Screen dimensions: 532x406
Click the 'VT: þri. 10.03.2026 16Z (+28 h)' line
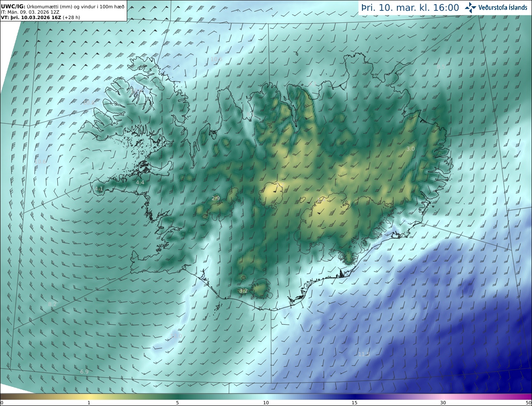40,17
